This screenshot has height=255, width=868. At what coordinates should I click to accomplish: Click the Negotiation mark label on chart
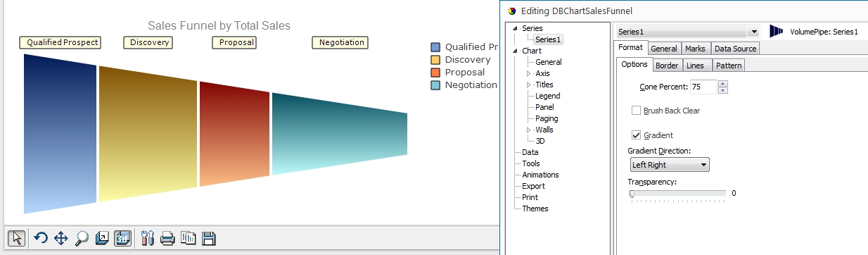(x=340, y=42)
